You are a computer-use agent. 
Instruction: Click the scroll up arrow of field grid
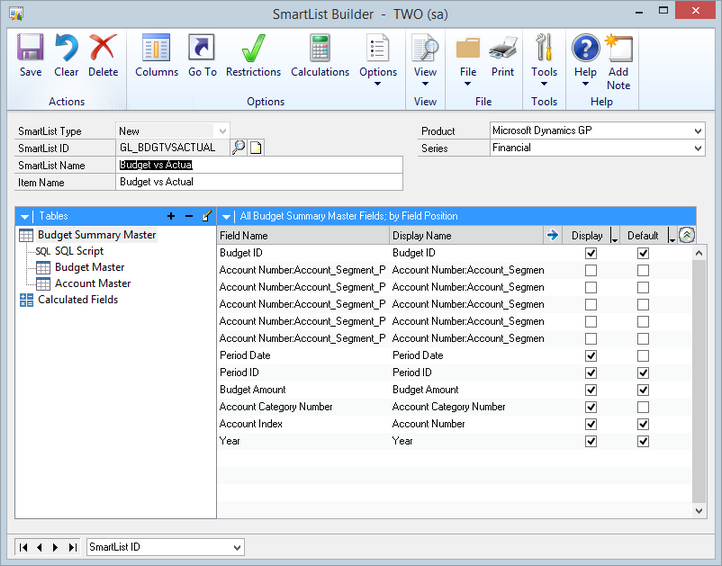pyautogui.click(x=699, y=253)
